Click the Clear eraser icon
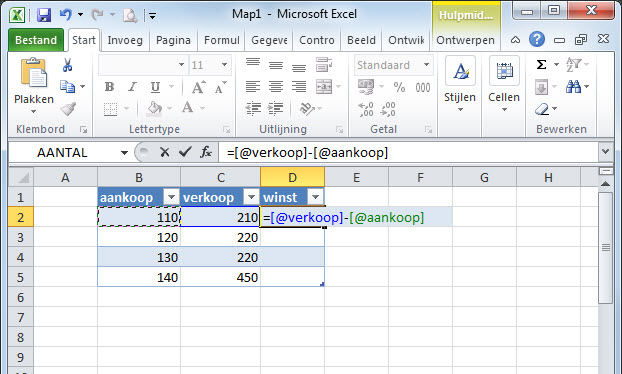The image size is (622, 374). [x=541, y=109]
